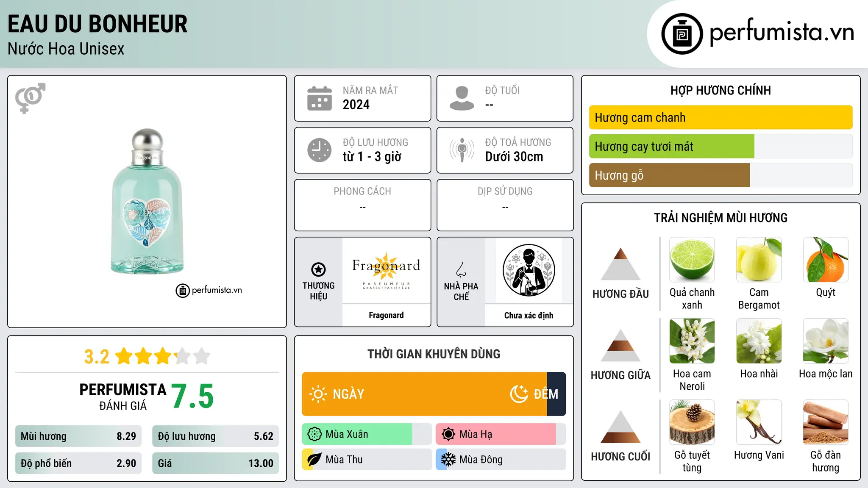Click the Hương cay tươi mát accord bar
This screenshot has height=488, width=868.
pos(721,146)
